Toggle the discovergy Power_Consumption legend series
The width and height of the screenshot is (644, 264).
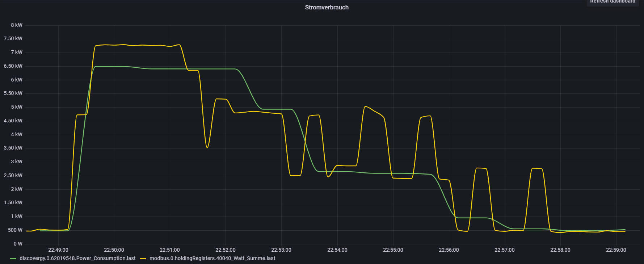77,258
